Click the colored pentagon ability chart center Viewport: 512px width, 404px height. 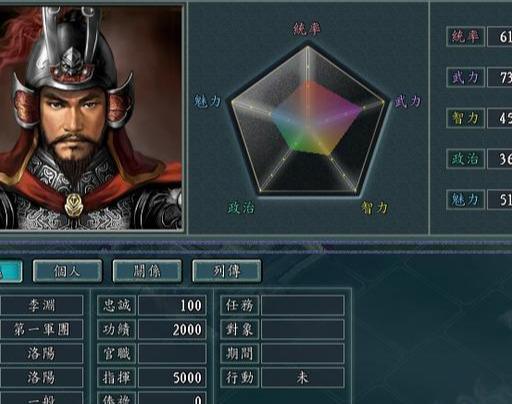(x=308, y=120)
